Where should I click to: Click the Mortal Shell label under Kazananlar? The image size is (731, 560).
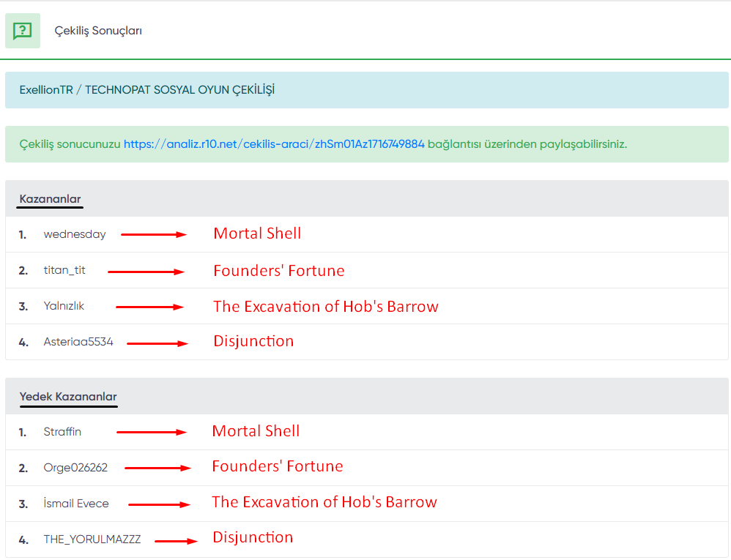pos(257,234)
